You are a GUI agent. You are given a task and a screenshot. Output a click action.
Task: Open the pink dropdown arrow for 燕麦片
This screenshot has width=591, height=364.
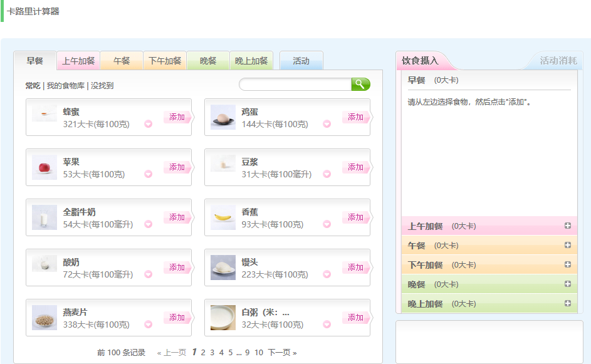(x=148, y=325)
